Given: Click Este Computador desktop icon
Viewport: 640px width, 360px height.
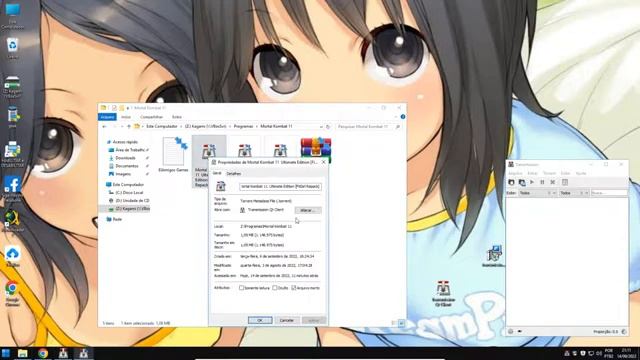Looking at the screenshot, I should (x=13, y=16).
